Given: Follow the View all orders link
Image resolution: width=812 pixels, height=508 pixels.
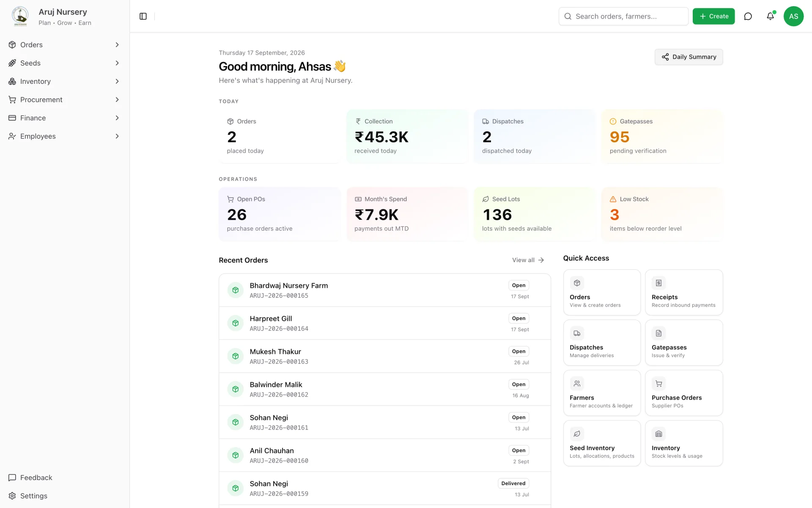Looking at the screenshot, I should click(x=528, y=260).
